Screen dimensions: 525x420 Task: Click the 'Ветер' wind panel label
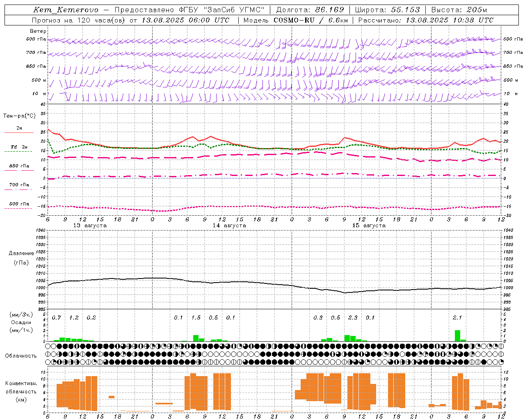click(x=38, y=31)
